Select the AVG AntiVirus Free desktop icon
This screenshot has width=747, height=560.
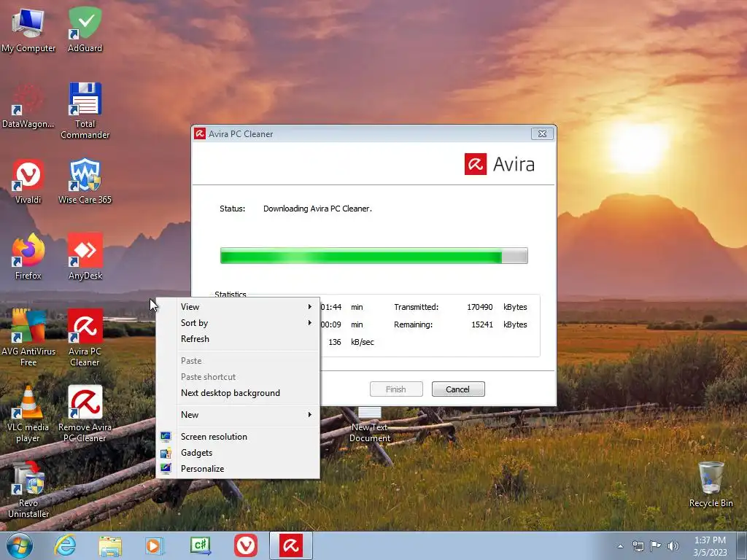click(28, 337)
